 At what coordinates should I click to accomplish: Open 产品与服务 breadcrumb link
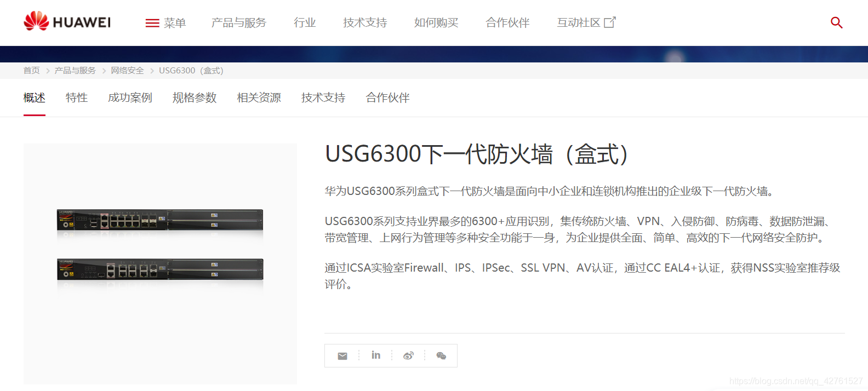[x=75, y=71]
